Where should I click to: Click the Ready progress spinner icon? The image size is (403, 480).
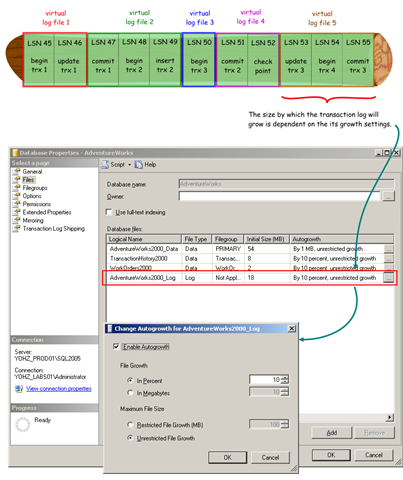[23, 424]
